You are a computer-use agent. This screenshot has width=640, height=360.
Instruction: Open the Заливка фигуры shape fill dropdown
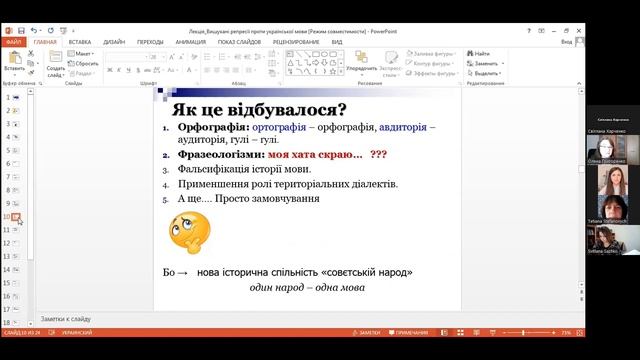(431, 53)
